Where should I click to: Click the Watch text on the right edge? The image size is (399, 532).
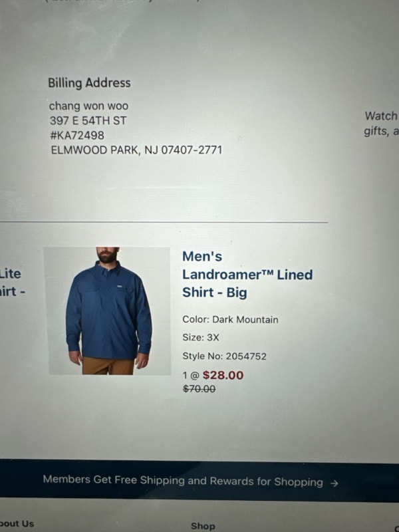coord(381,116)
